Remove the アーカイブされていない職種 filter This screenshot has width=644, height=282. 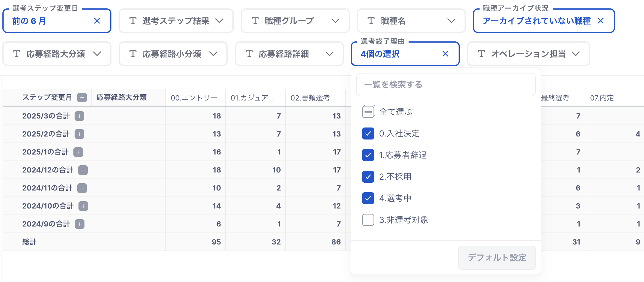pos(601,21)
